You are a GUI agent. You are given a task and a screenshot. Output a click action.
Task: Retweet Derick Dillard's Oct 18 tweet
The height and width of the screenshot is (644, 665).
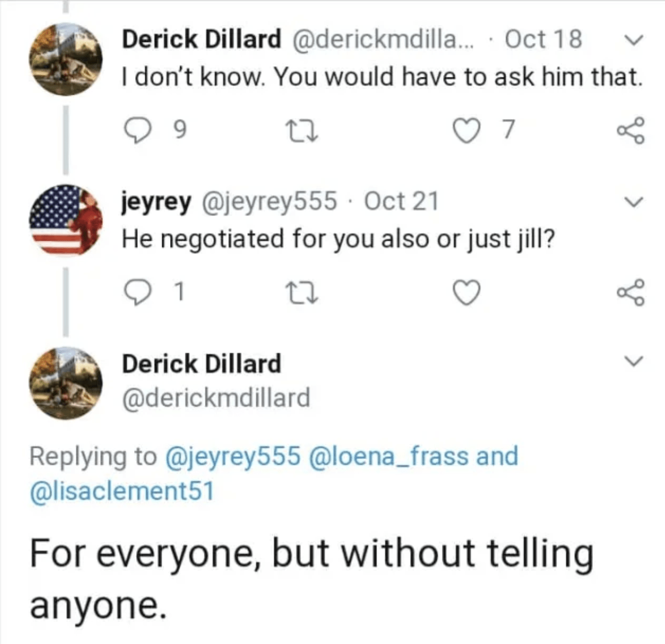point(302,129)
